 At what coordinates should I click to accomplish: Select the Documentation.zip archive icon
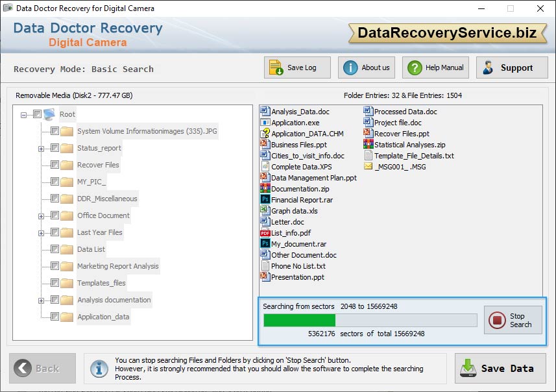(x=265, y=188)
